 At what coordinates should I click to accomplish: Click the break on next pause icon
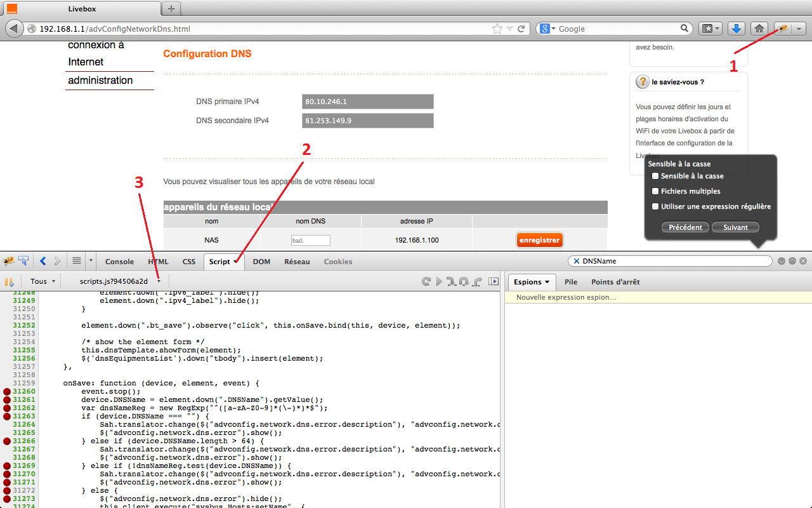pos(10,281)
